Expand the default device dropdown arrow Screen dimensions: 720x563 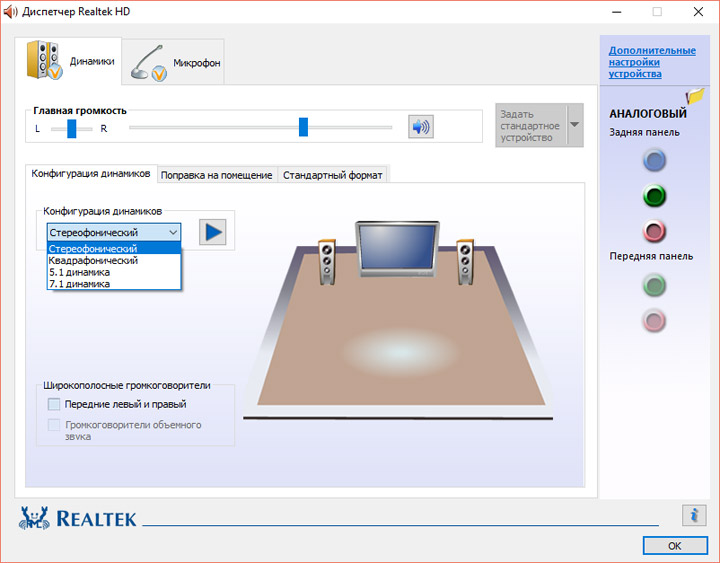click(x=575, y=125)
